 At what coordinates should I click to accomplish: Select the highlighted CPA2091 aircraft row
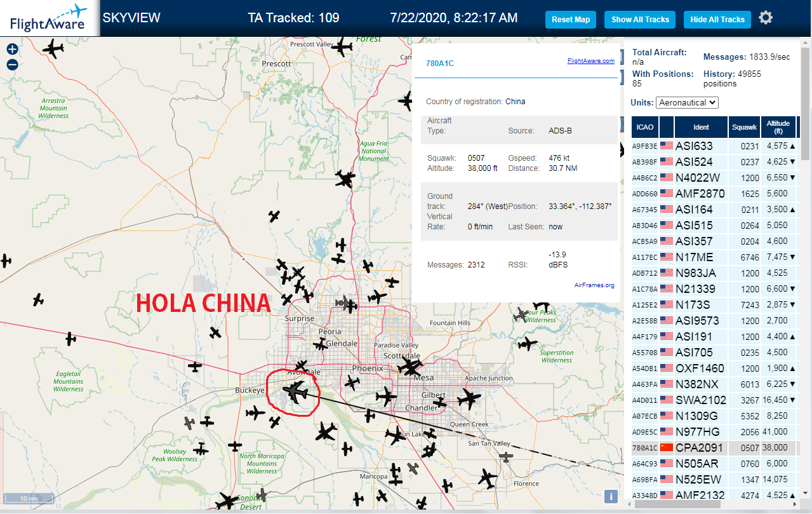point(715,448)
